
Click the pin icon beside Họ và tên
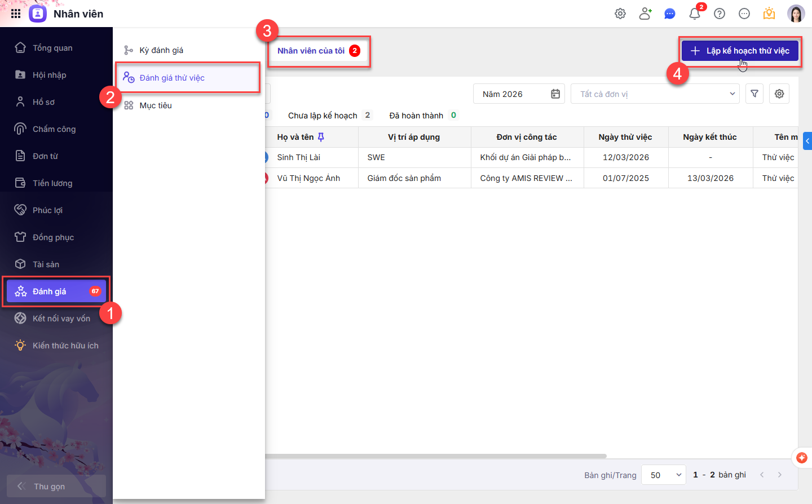[321, 137]
